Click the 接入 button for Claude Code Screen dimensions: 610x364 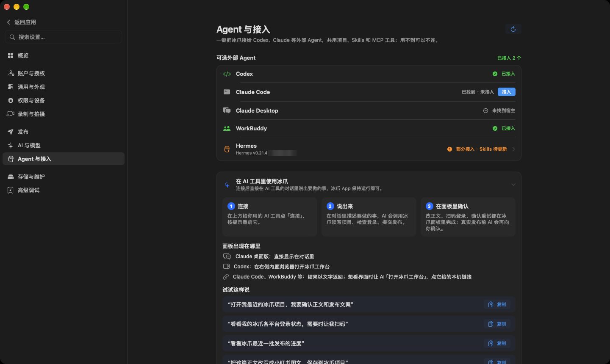click(507, 92)
